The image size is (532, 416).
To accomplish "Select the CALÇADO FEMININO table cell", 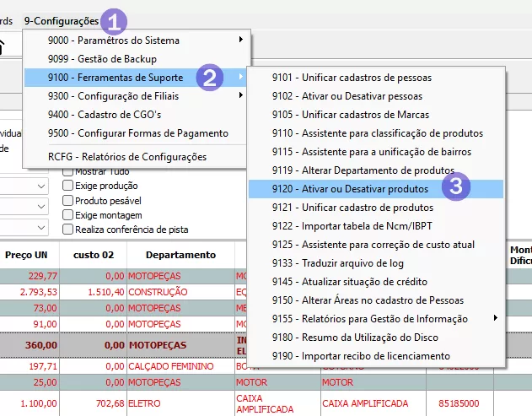I will [169, 365].
